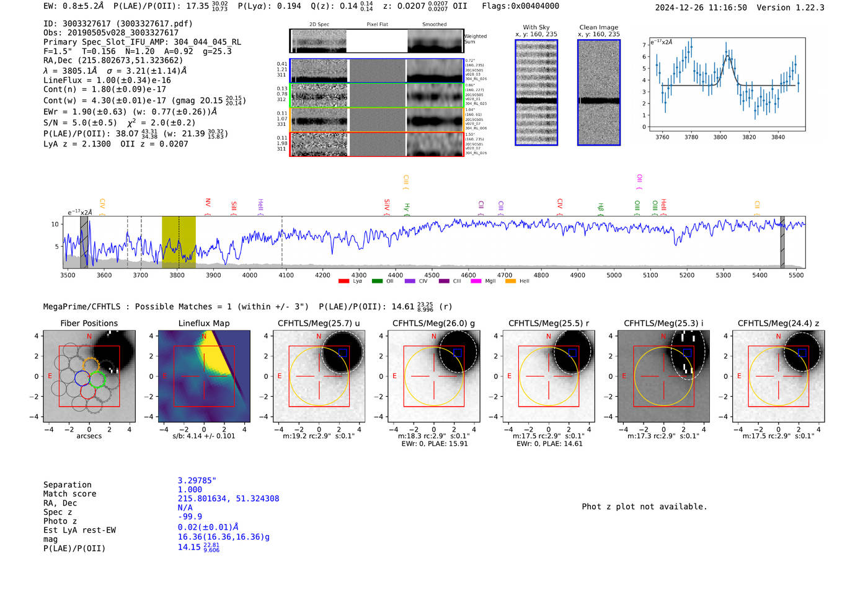Click the CIV purple legend swatch
868x591 pixels.
410,281
